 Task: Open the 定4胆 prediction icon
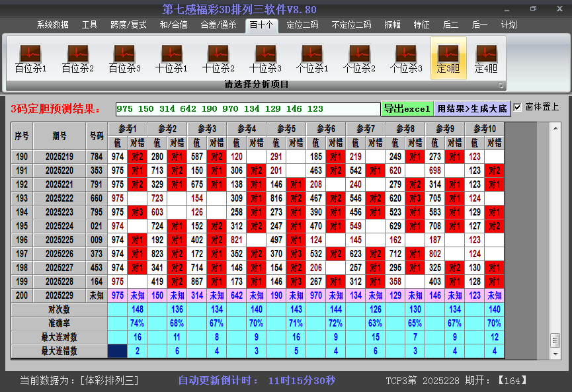click(x=486, y=58)
